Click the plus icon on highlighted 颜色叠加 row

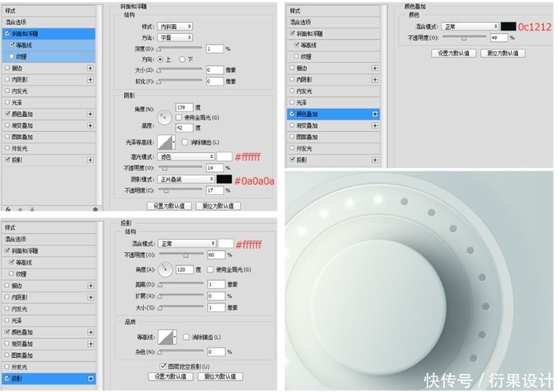pos(375,114)
